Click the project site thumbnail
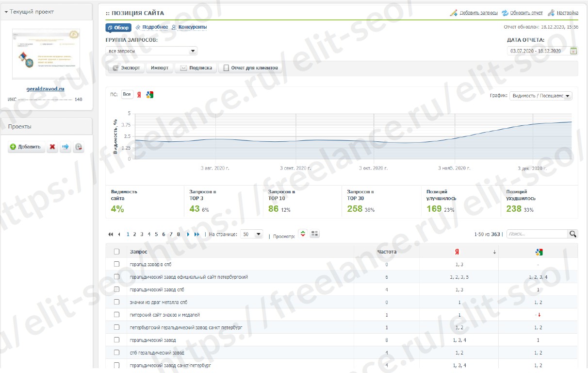 point(46,53)
